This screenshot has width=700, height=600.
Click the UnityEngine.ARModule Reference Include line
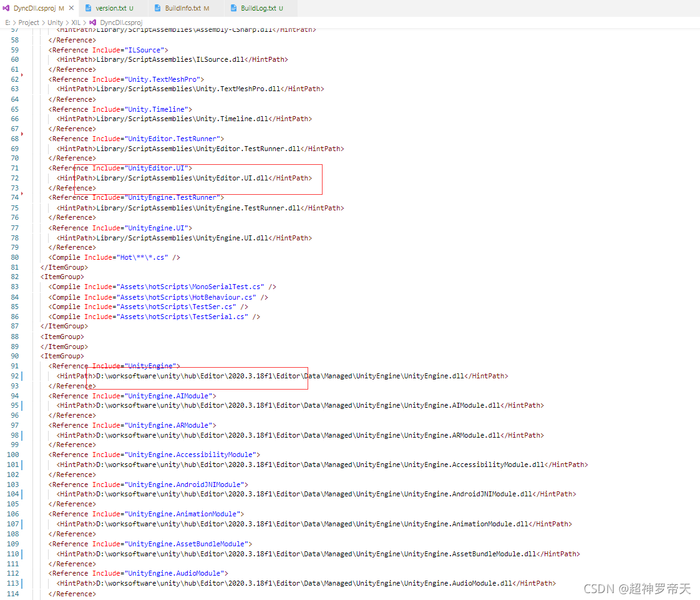click(x=132, y=425)
